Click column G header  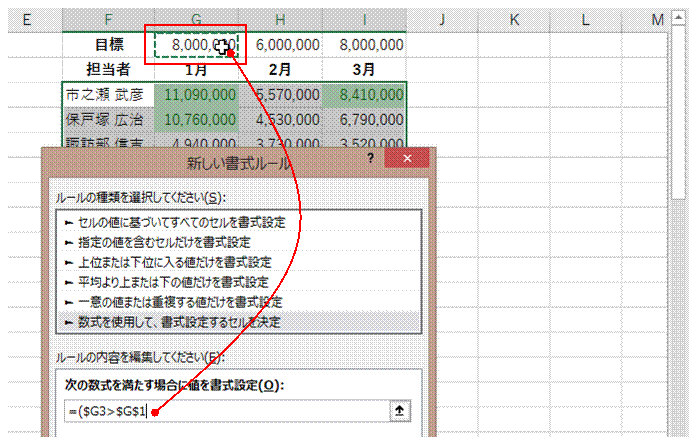(196, 20)
